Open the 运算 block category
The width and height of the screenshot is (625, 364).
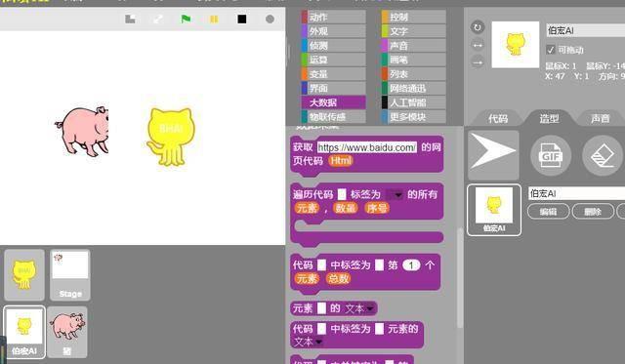click(334, 60)
